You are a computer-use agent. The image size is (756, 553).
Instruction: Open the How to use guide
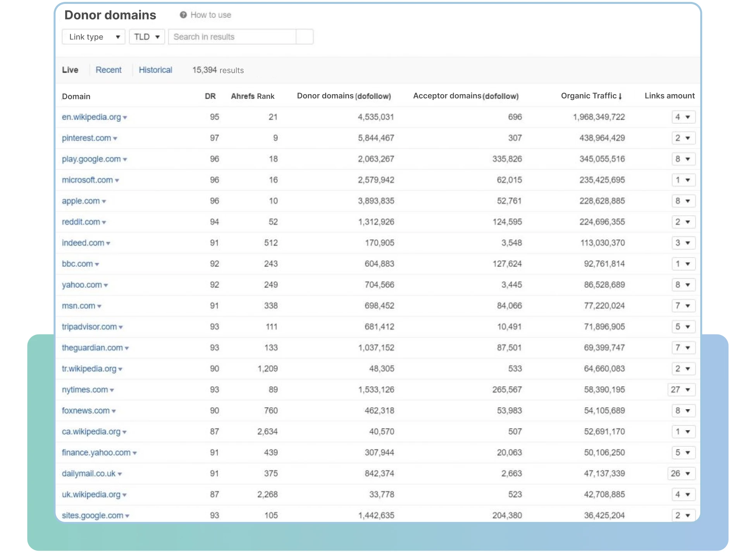click(211, 15)
